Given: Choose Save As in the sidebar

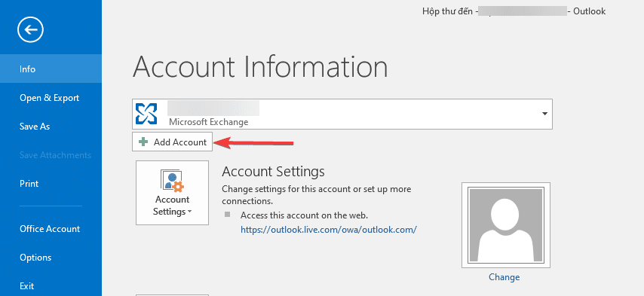Looking at the screenshot, I should [x=51, y=127].
